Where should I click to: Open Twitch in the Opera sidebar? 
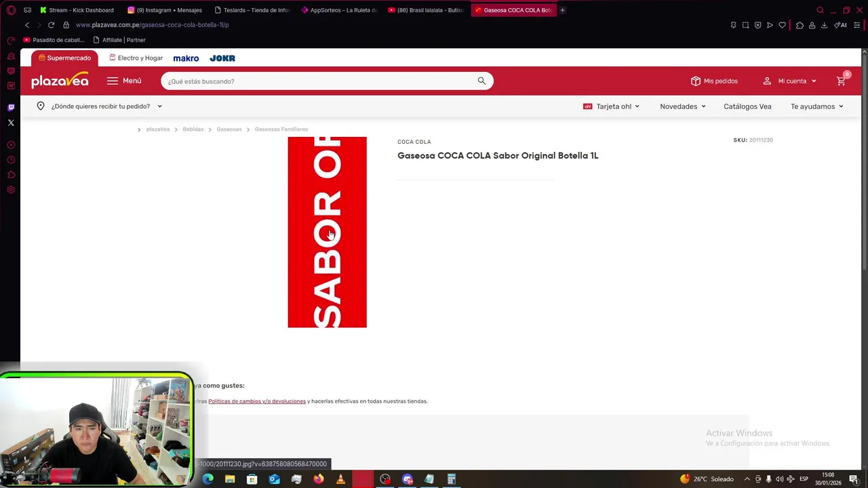point(11,107)
